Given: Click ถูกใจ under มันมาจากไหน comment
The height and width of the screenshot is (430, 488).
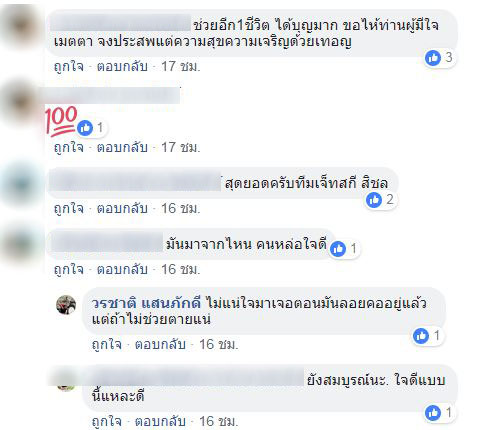Looking at the screenshot, I should [x=69, y=270].
